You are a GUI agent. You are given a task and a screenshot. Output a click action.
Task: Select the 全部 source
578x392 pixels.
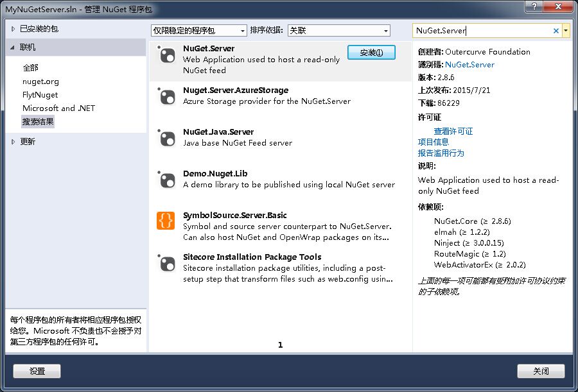[31, 68]
